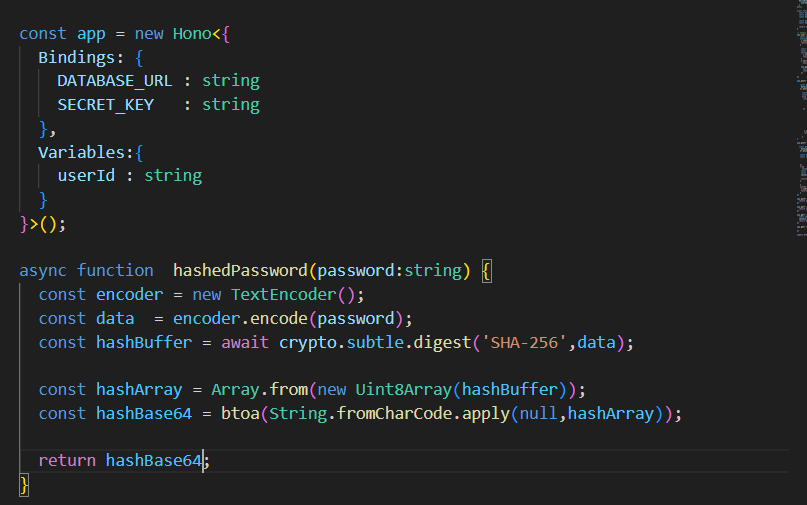Click the 'return' keyword

click(67, 461)
